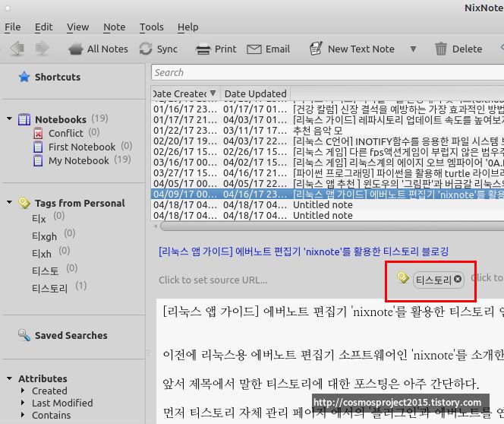The width and height of the screenshot is (504, 424).
Task: Select note row '추천 음악 모'
Action: [328, 131]
